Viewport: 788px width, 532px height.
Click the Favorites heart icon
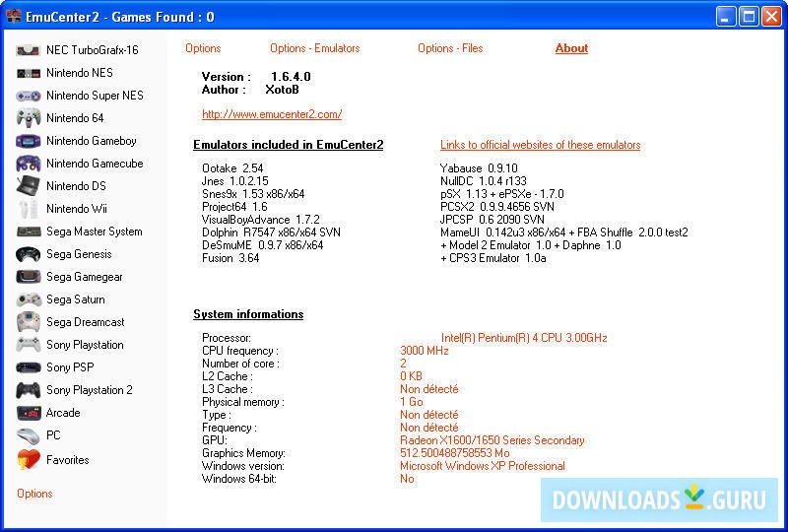[x=29, y=459]
